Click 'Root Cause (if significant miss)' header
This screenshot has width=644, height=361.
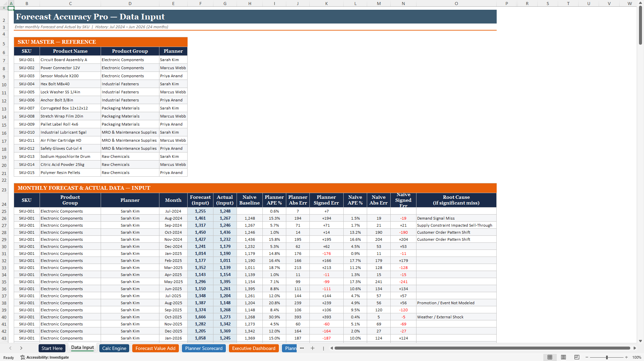click(456, 200)
